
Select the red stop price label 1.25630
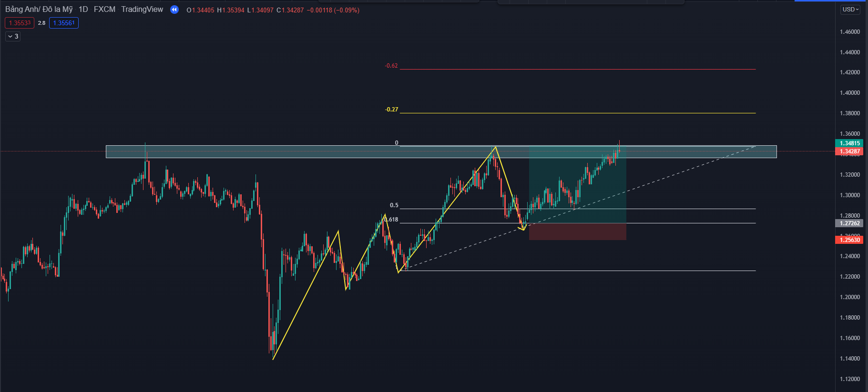pos(849,240)
